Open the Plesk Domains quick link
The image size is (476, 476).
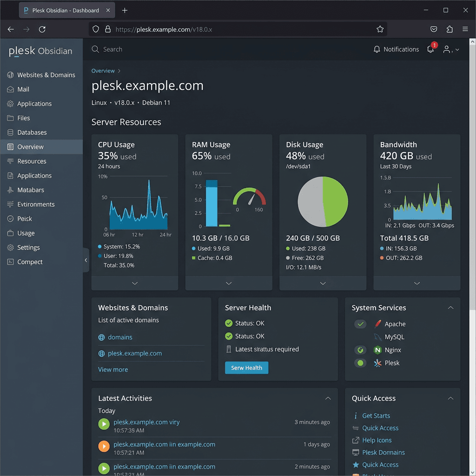(x=383, y=452)
